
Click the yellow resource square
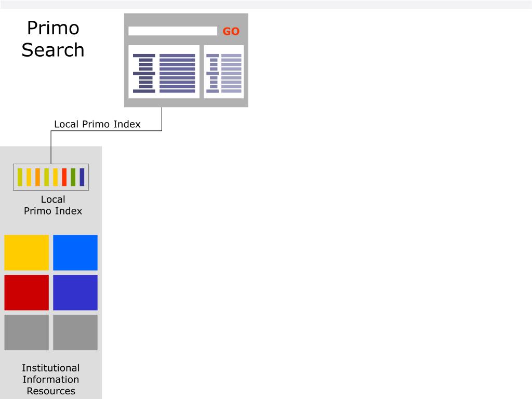pyautogui.click(x=26, y=252)
